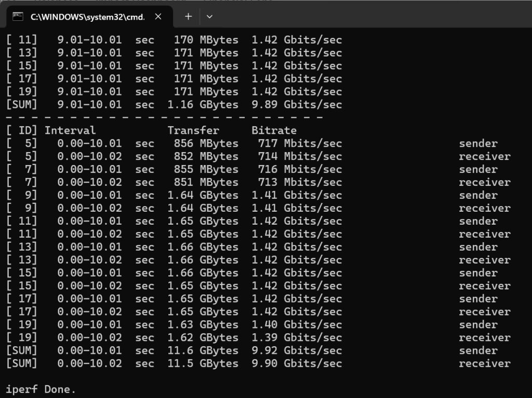Click the 11.6 GBytes total transfer value
The image size is (532, 398).
pos(203,350)
